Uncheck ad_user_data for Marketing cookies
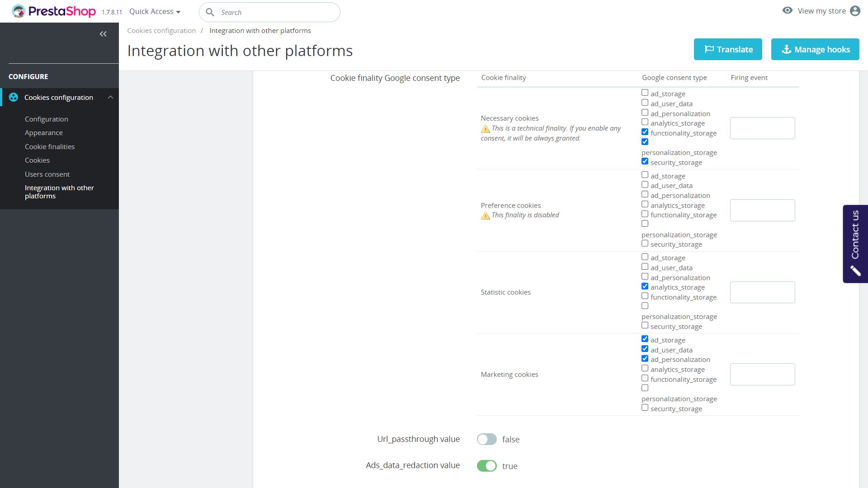868x488 pixels. 645,349
